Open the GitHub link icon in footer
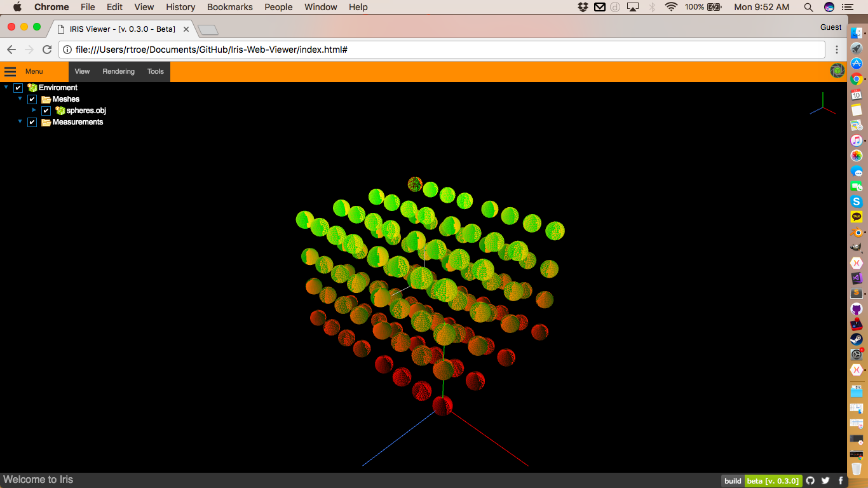This screenshot has width=868, height=488. pos(810,481)
